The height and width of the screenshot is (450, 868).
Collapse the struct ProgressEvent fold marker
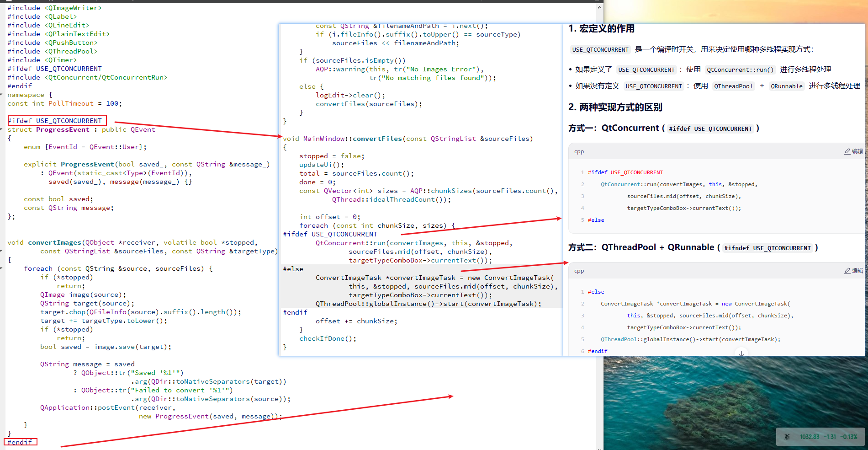pyautogui.click(x=2, y=130)
